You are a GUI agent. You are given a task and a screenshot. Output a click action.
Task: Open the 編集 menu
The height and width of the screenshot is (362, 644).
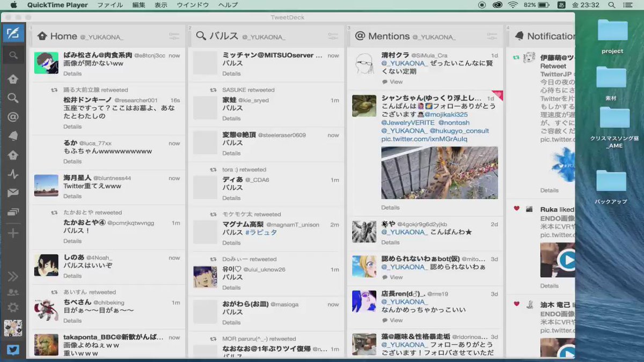(x=138, y=5)
